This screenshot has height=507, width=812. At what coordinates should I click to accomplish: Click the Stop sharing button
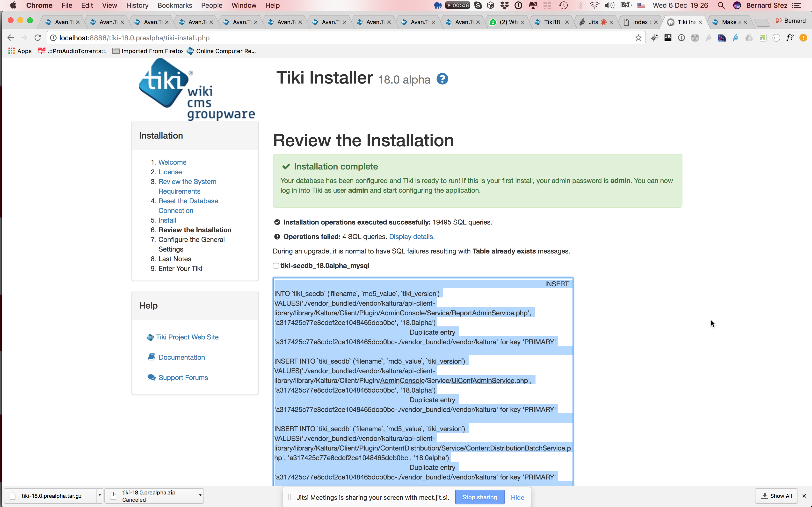479,497
